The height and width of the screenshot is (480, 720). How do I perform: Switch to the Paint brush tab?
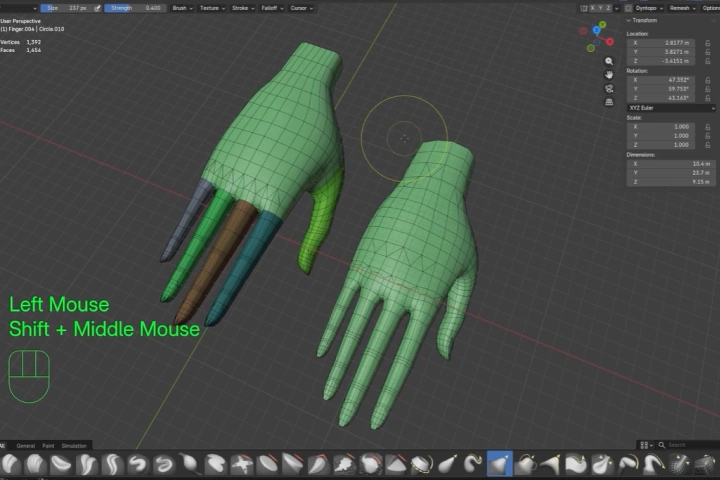click(48, 446)
